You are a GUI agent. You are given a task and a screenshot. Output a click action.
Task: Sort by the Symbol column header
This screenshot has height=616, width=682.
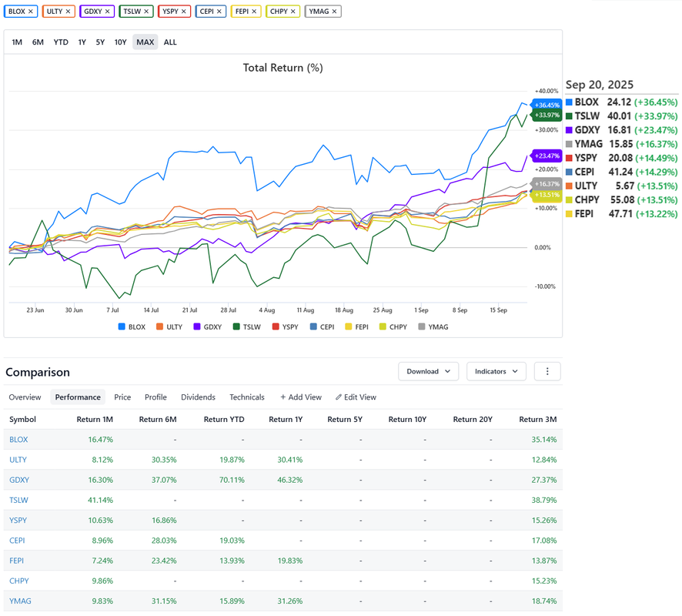coord(22,420)
